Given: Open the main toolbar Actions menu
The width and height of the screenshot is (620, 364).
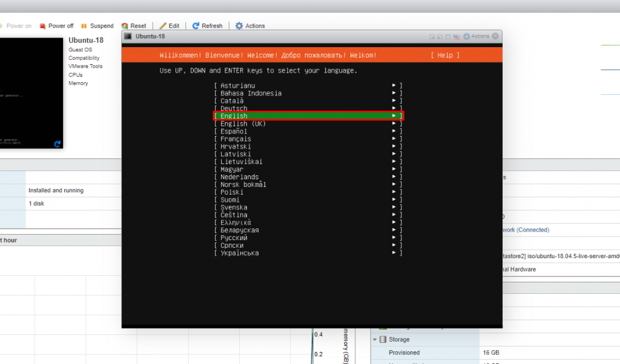Looking at the screenshot, I should 250,26.
